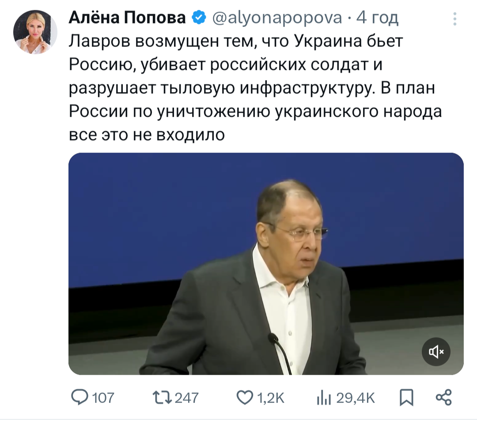This screenshot has width=477, height=448.
Task: Like the tweet with the heart icon
Action: (x=244, y=398)
